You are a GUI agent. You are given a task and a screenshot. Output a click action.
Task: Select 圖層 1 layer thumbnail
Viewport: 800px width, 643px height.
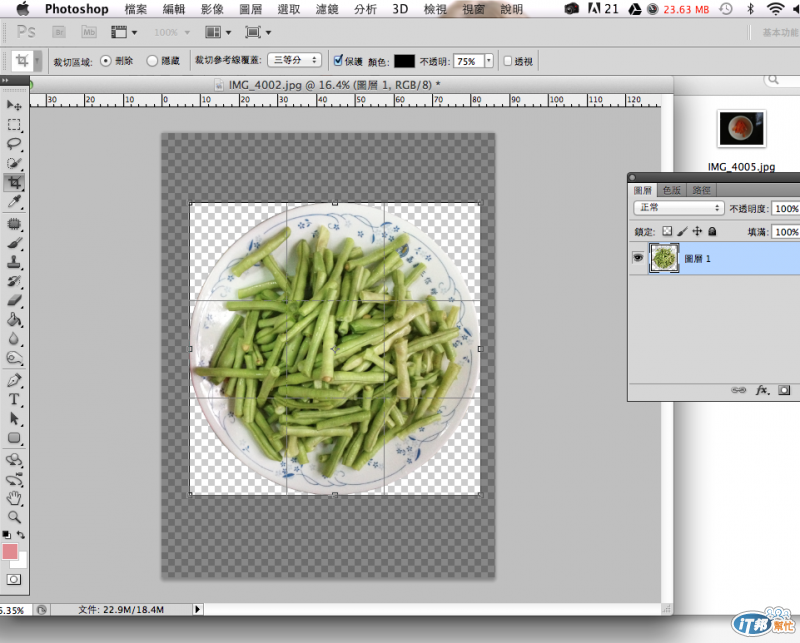click(664, 258)
